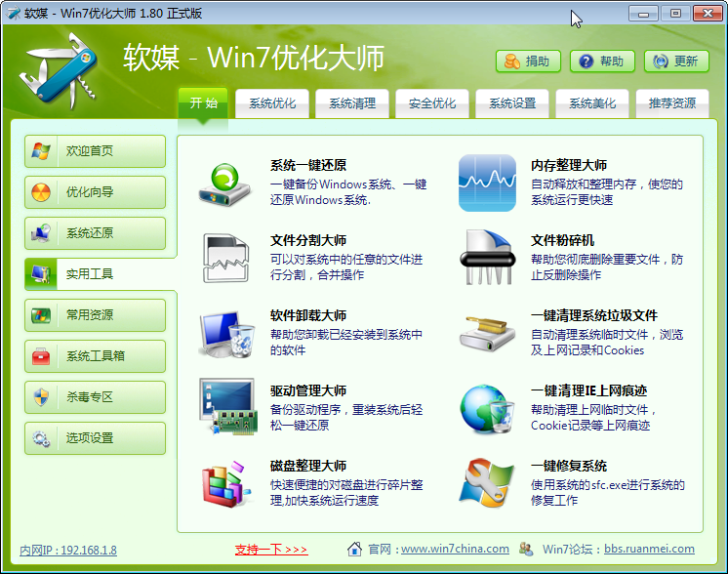Click the orange icon beside 优化向导
This screenshot has width=728, height=574.
pyautogui.click(x=41, y=191)
